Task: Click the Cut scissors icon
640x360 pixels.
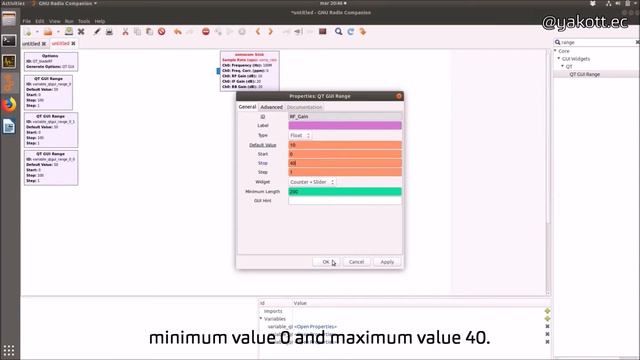Action: pos(125,31)
